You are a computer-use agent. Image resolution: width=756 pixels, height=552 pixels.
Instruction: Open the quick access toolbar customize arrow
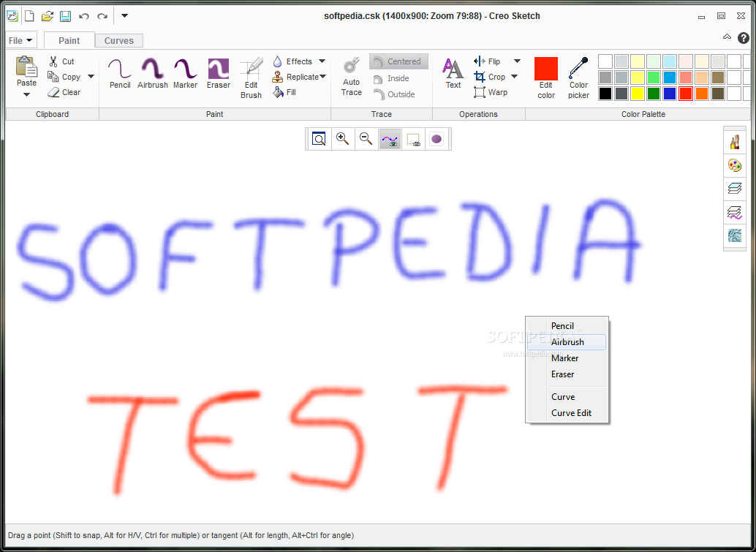coord(124,16)
